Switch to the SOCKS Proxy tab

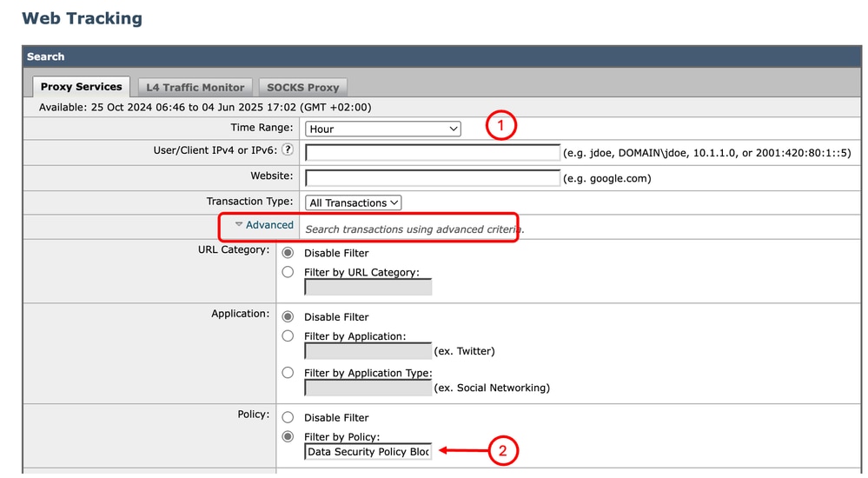[x=303, y=88]
